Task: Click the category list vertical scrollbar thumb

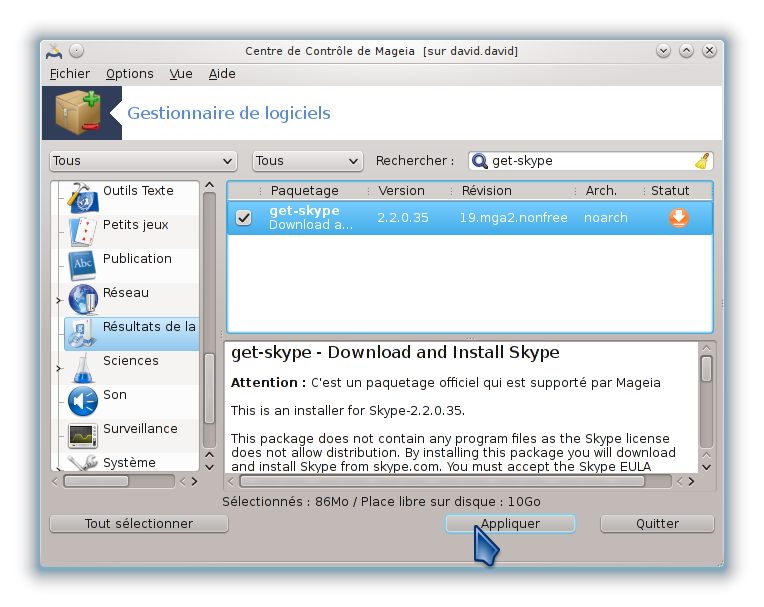Action: click(210, 388)
